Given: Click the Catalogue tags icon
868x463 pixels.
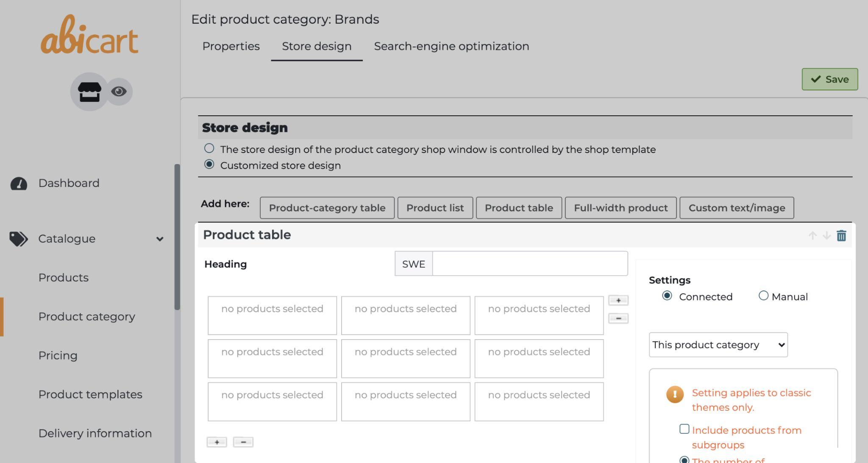Looking at the screenshot, I should [x=19, y=239].
